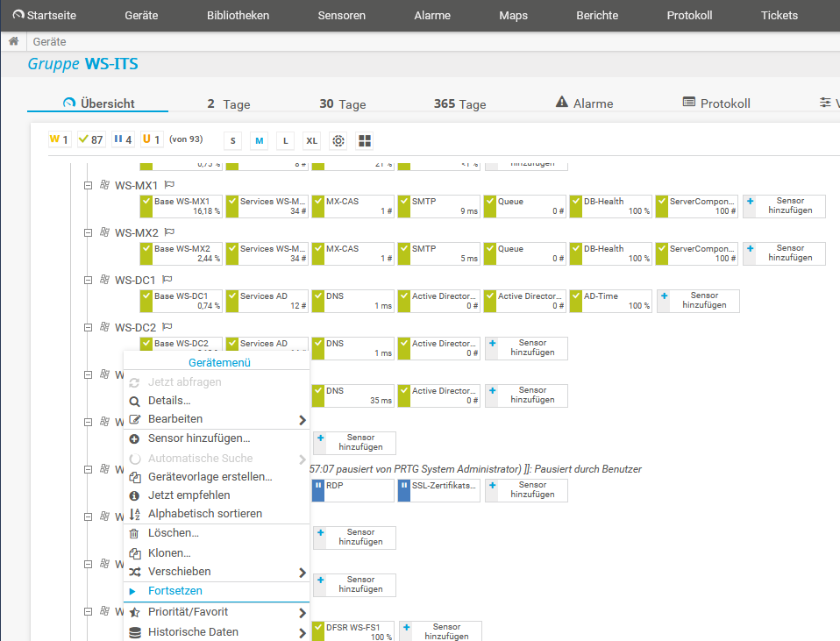
Task: Filter sensors by paused status 4
Action: [123, 140]
